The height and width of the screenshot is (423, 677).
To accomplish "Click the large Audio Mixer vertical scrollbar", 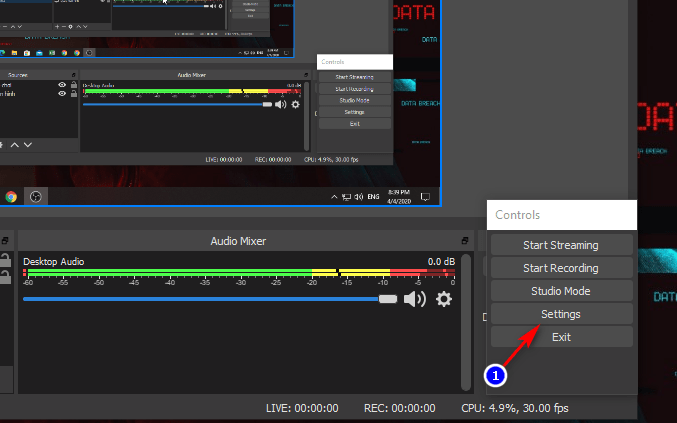I will tap(466, 320).
